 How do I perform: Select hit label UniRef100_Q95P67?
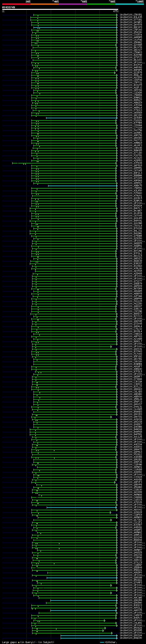coord(131,183)
